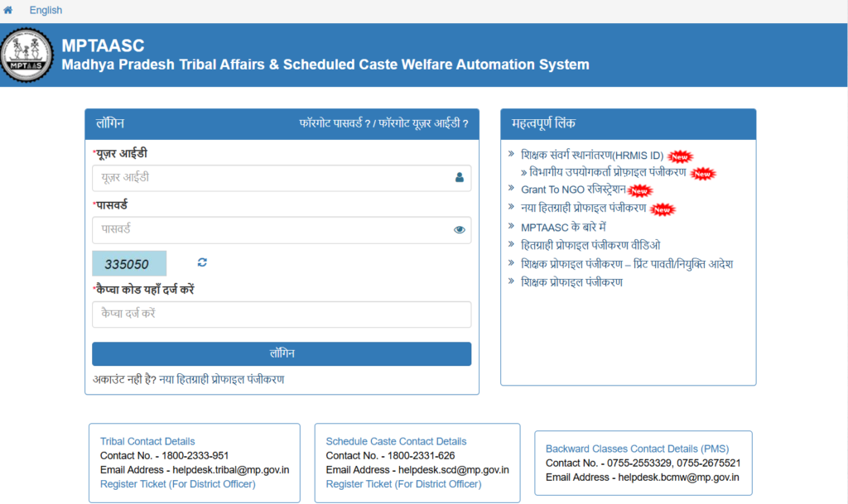Show password with the eye icon
The image size is (848, 504).
tap(459, 229)
